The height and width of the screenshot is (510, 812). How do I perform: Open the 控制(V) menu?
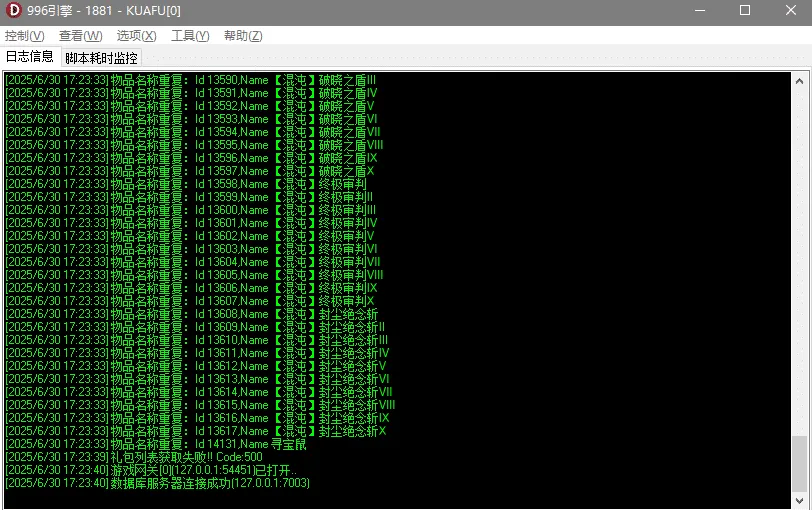point(24,36)
